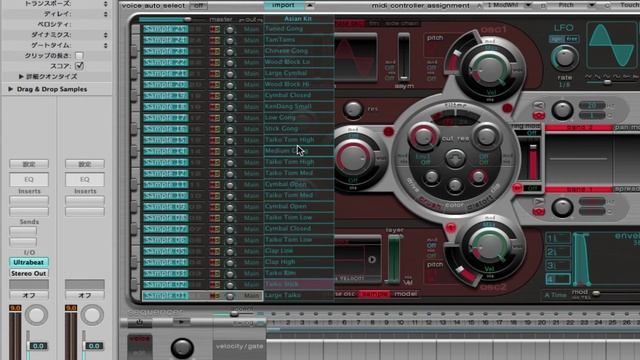Click the right channel strip pan knob
640x360 pixels.
92,315
